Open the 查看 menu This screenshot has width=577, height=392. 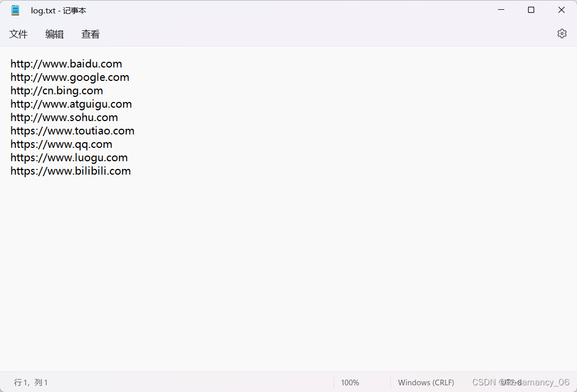[90, 34]
